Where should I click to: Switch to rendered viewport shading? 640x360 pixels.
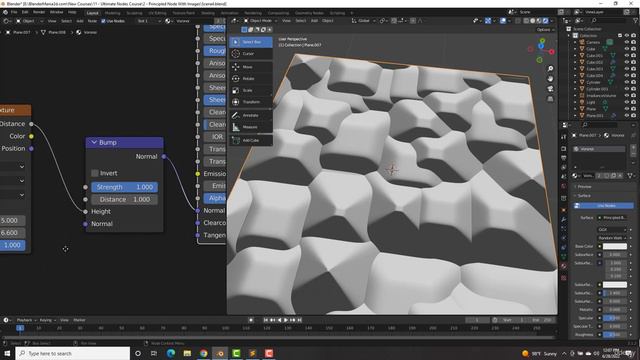[x=546, y=21]
